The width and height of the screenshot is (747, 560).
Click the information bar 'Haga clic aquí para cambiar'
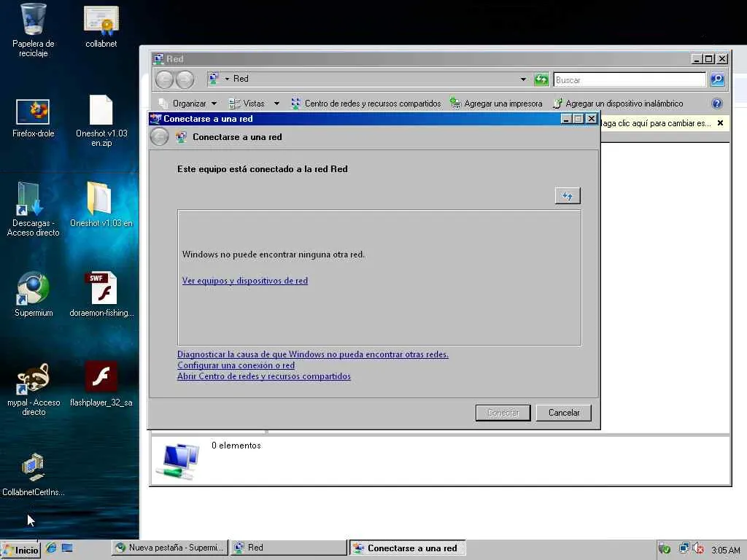[656, 123]
